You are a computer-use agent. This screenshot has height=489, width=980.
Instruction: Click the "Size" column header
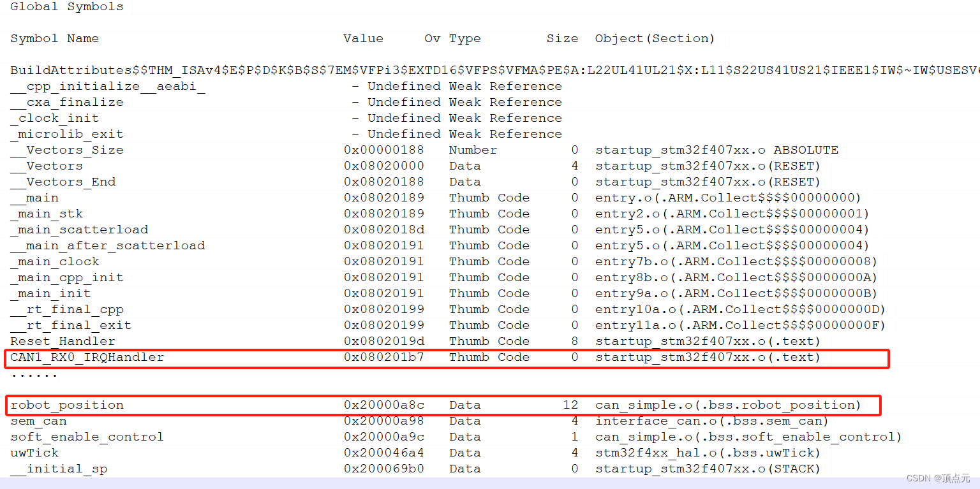[563, 38]
